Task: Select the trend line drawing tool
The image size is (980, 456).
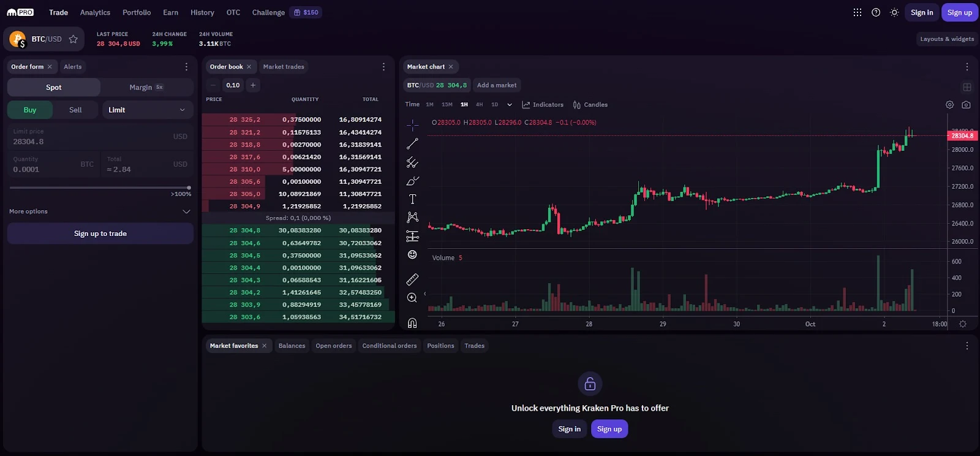Action: [x=412, y=144]
